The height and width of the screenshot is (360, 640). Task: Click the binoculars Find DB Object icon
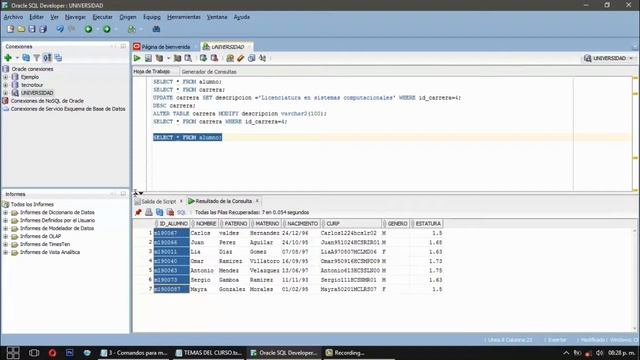coord(156,29)
